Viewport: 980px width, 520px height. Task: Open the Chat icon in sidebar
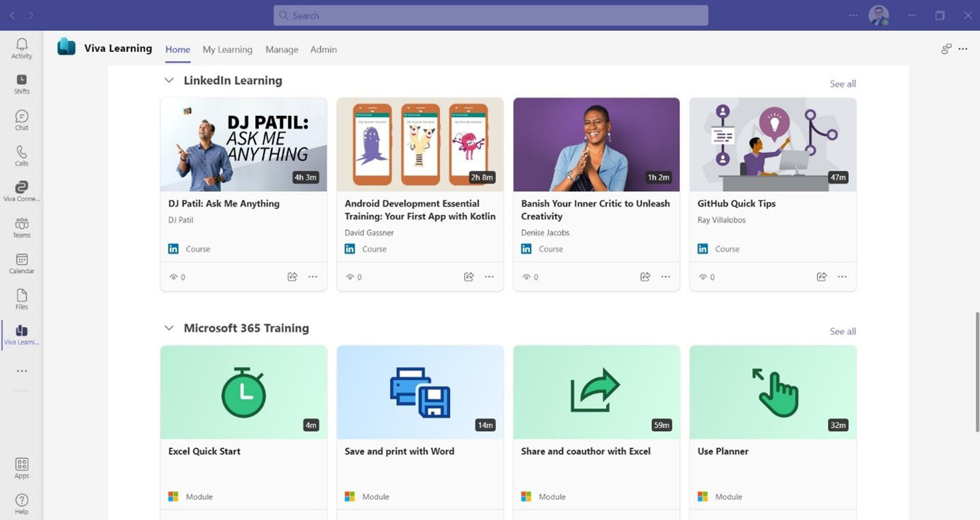22,120
